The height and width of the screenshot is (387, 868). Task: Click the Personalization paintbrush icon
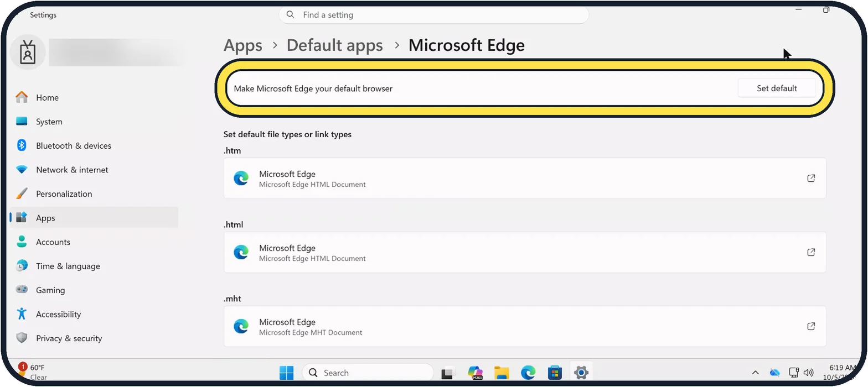point(22,193)
